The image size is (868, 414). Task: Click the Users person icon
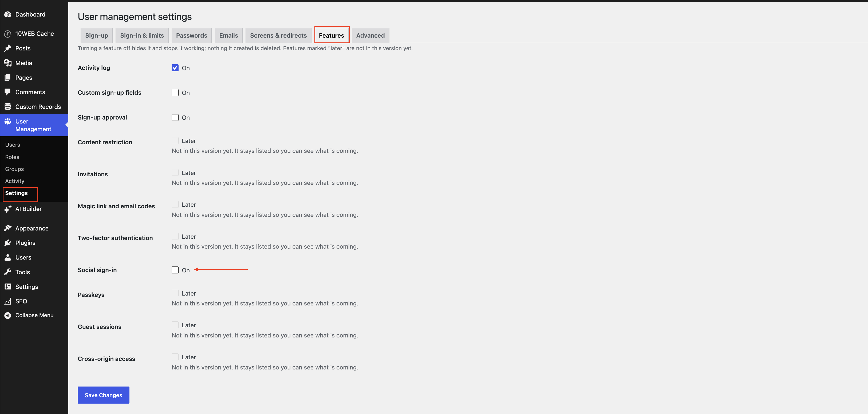(7, 257)
